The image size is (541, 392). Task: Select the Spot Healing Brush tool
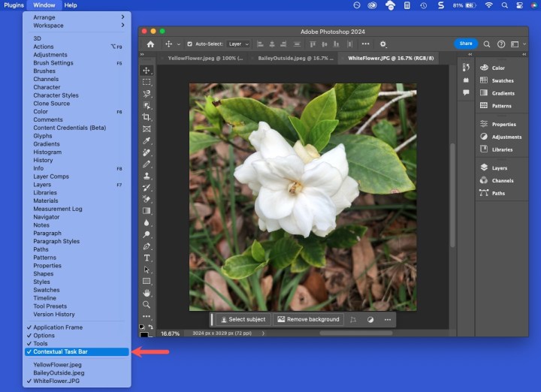pos(147,152)
